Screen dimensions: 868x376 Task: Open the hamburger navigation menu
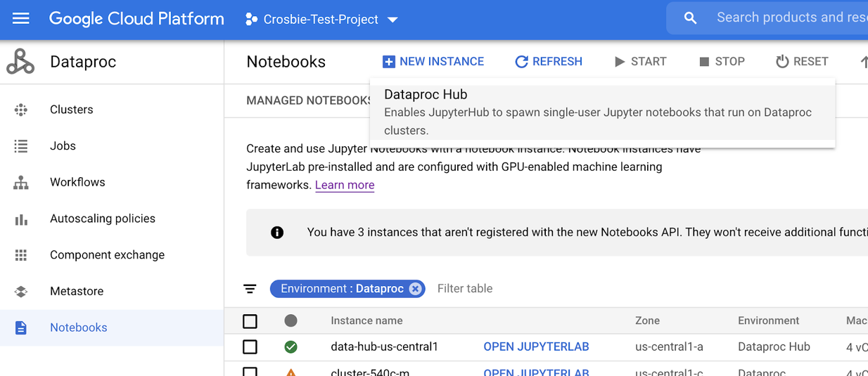pos(21,19)
